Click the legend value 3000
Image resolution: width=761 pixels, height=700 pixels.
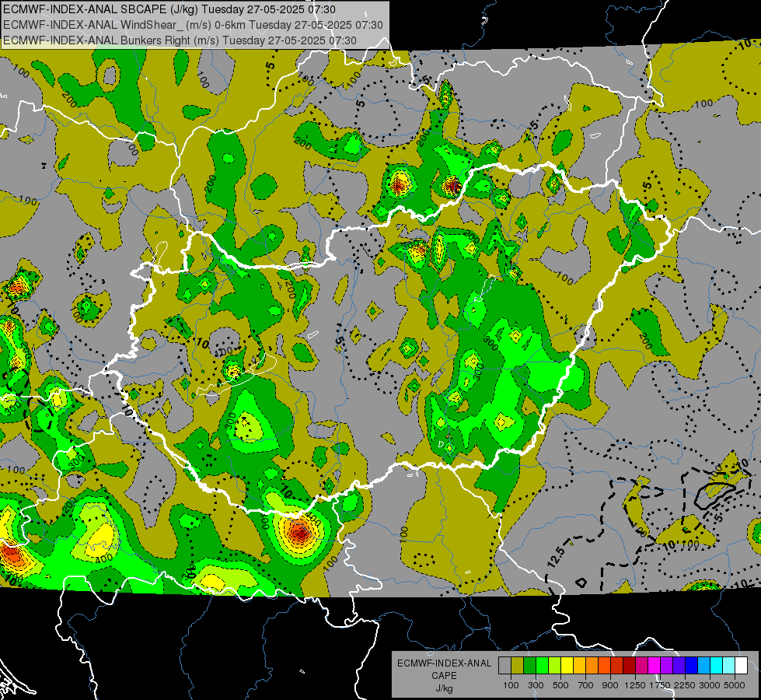(x=710, y=685)
